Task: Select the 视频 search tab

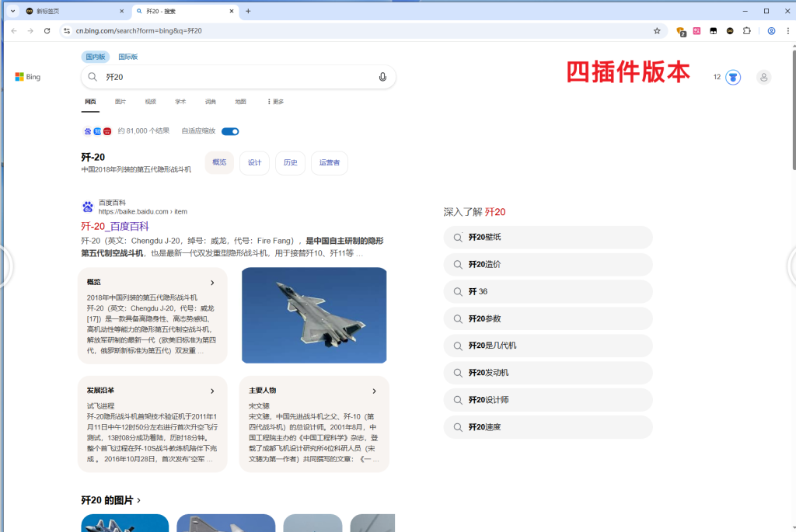Action: (x=150, y=102)
